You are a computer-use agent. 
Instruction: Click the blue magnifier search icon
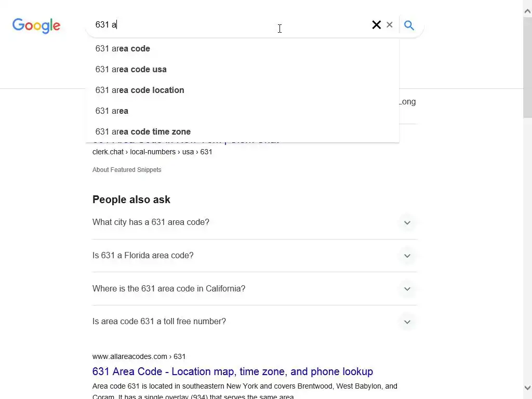409,25
